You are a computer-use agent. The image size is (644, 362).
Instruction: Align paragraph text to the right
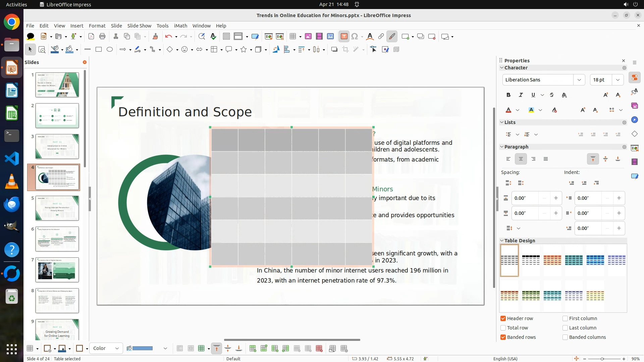[533, 159]
